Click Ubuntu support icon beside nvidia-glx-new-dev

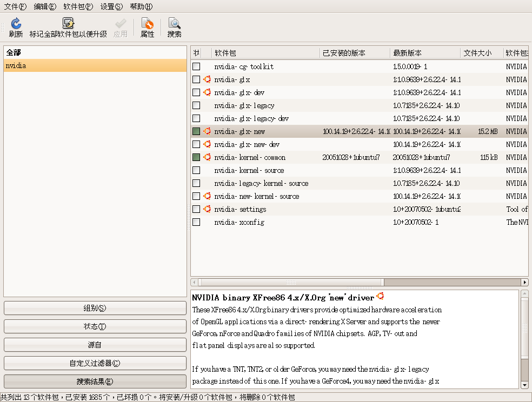tap(207, 144)
